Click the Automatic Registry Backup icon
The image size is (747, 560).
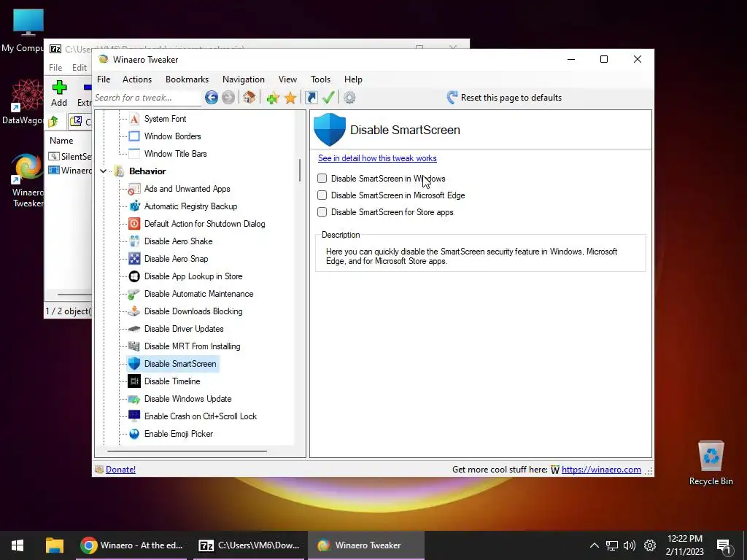134,206
